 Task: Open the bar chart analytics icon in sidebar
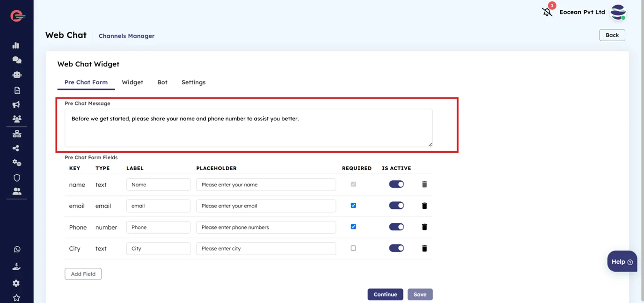pos(16,45)
